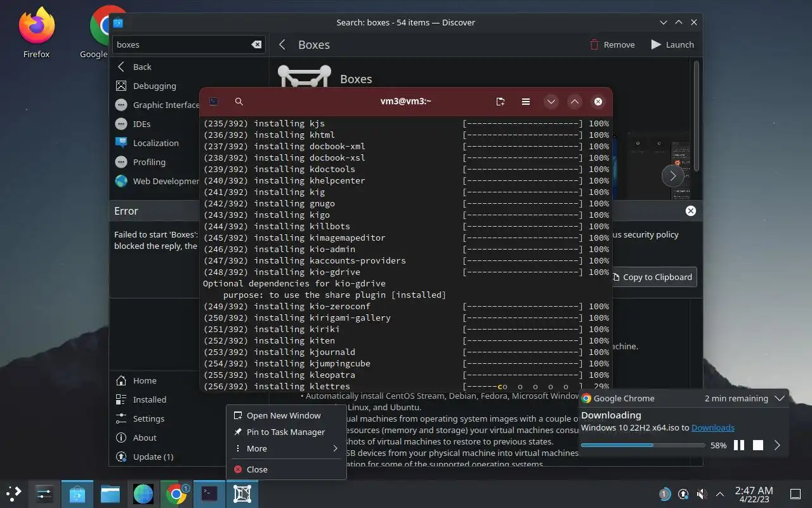Switch to Chrome in the taskbar
This screenshot has height=508, width=812.
coord(176,493)
